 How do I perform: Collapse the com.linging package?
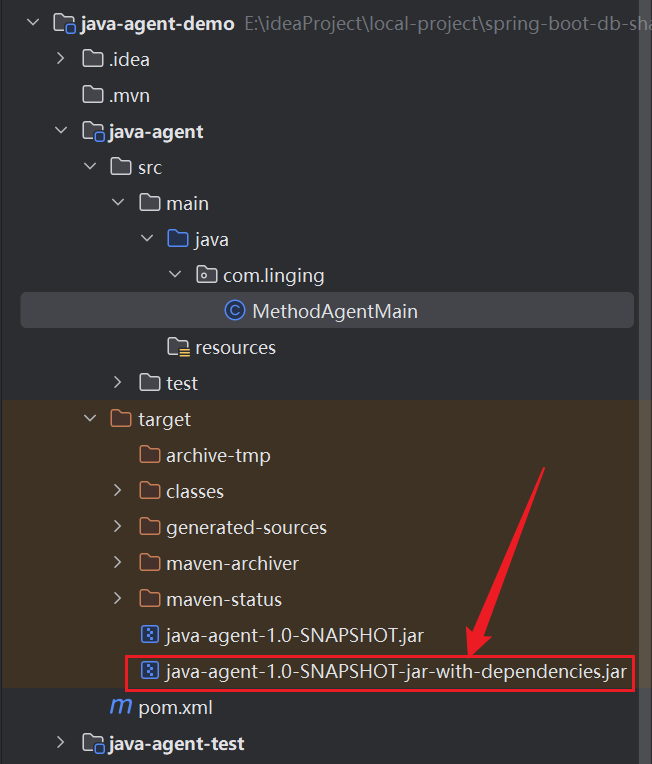pos(175,275)
